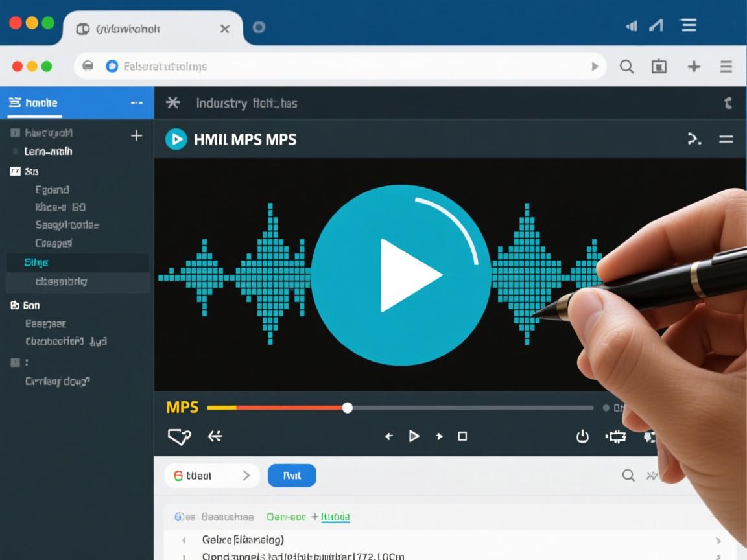The height and width of the screenshot is (560, 747).
Task: Expand the dropdown chevron in lower pill selector
Action: click(x=246, y=476)
